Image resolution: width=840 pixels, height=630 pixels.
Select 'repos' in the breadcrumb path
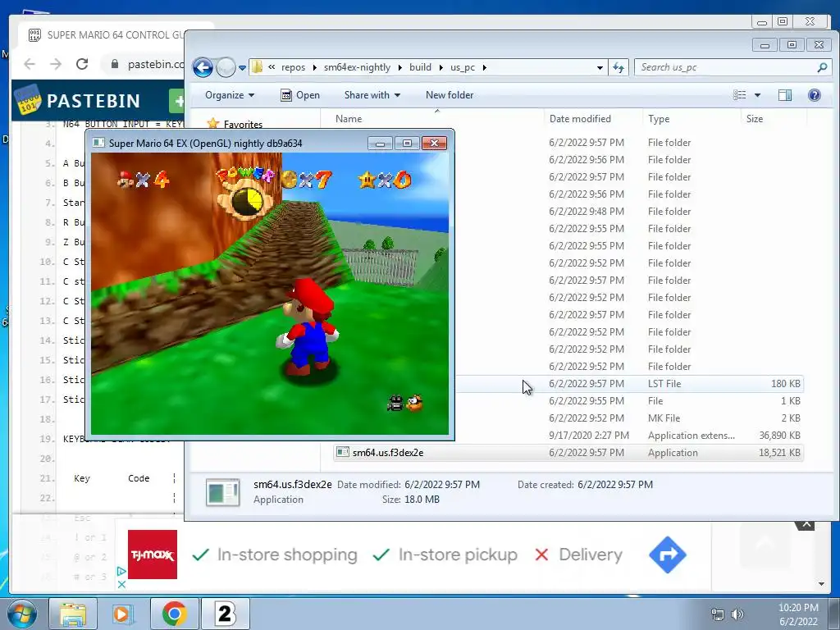(x=293, y=67)
